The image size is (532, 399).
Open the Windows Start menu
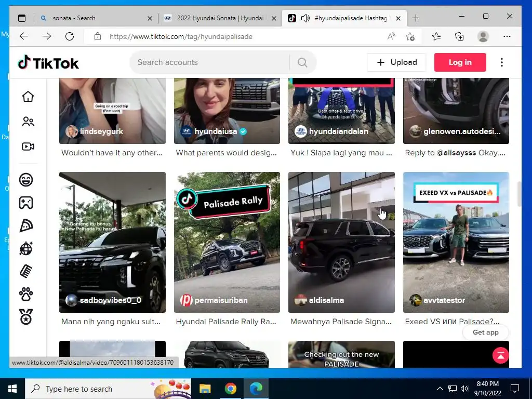[12, 389]
